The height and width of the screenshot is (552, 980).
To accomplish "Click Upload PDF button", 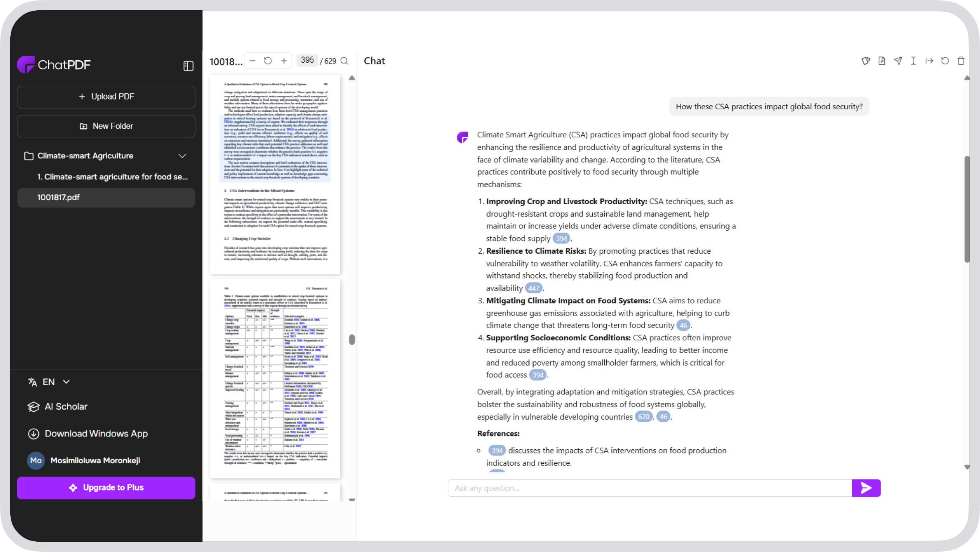I will pyautogui.click(x=106, y=97).
